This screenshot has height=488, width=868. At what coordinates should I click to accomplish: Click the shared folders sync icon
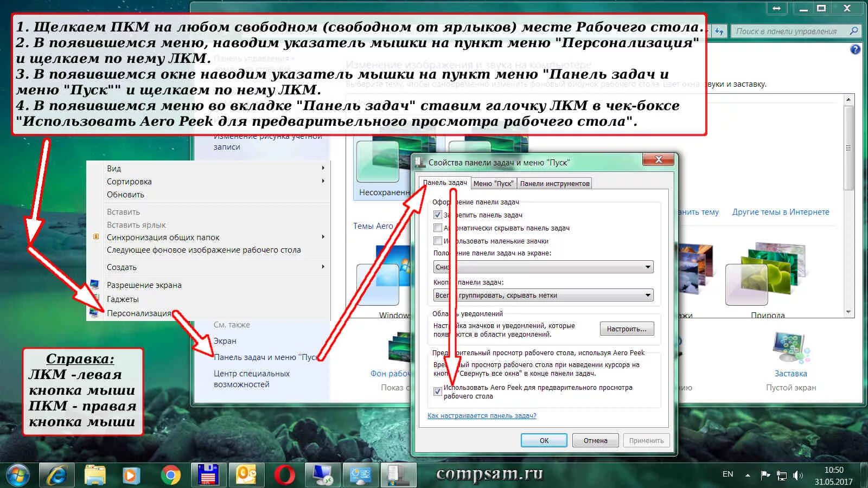(x=96, y=237)
